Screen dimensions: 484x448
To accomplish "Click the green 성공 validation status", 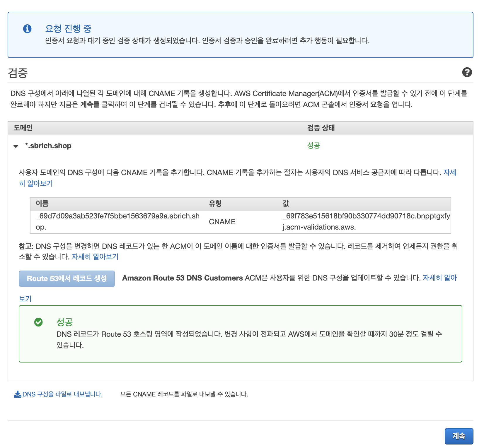I will click(x=313, y=145).
